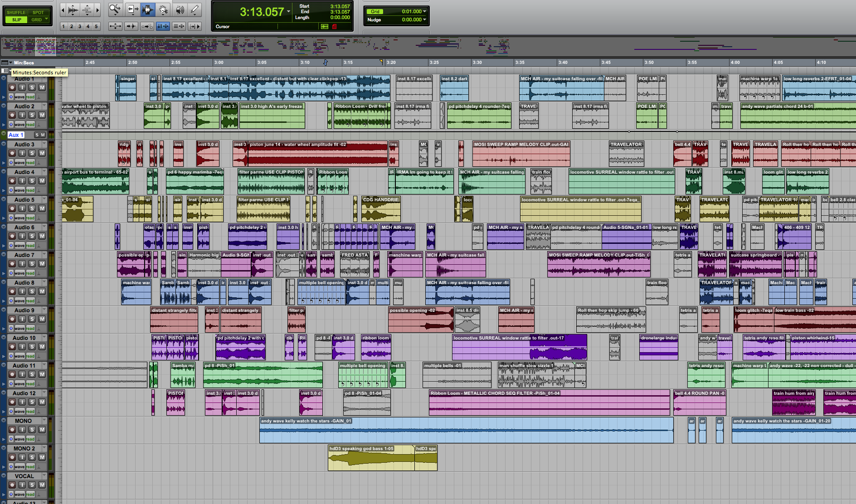856x504 pixels.
Task: Select the Scrubber speaker tool
Action: [180, 10]
